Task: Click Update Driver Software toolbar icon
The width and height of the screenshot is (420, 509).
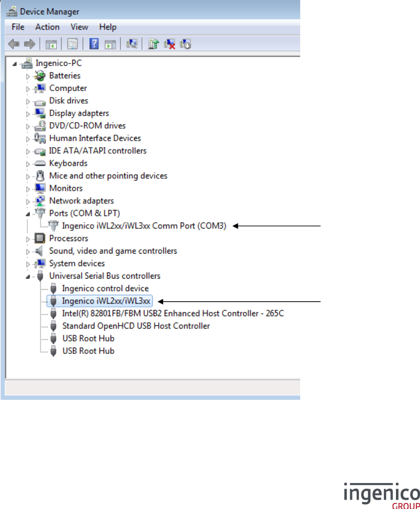Action: tap(153, 44)
